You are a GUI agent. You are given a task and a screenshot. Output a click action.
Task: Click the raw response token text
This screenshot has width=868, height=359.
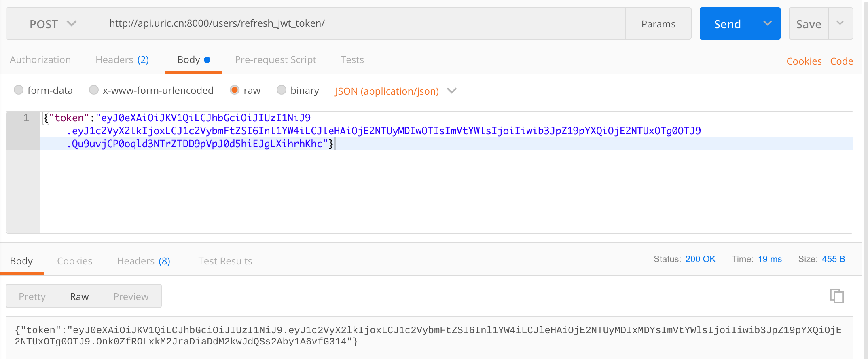click(428, 336)
